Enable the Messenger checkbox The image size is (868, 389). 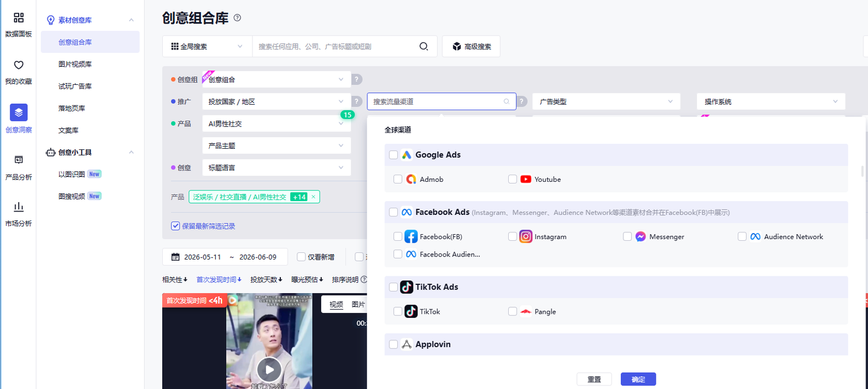coord(627,237)
